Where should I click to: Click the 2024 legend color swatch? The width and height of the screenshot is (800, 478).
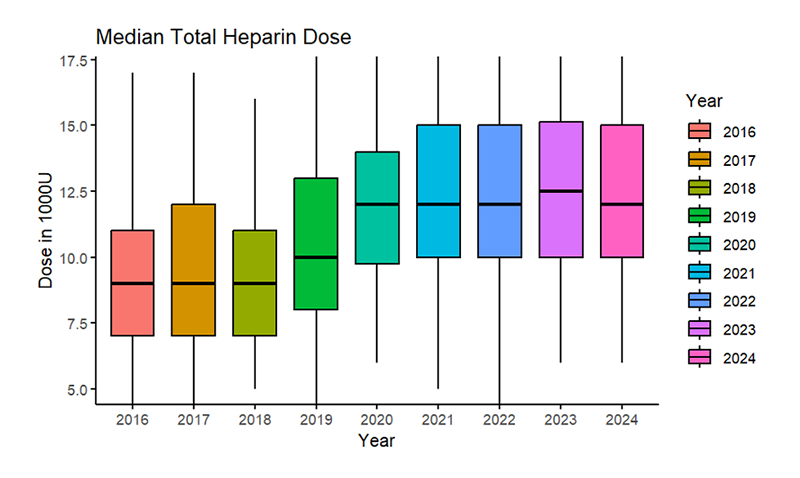coord(699,358)
